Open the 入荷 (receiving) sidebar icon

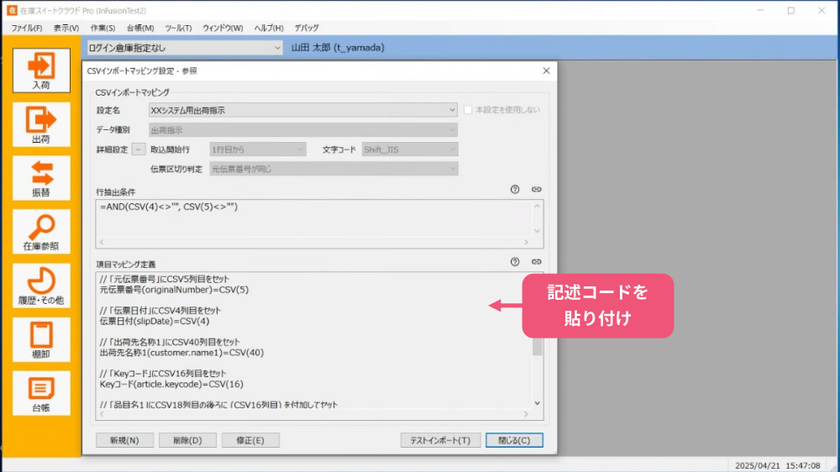pos(41,70)
